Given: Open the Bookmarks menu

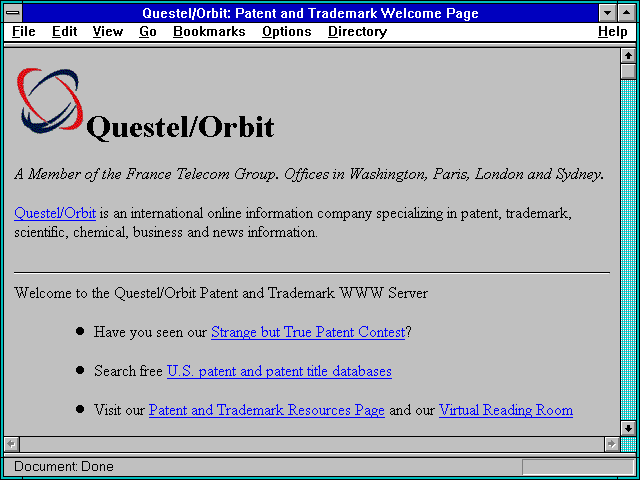Looking at the screenshot, I should click(x=209, y=32).
